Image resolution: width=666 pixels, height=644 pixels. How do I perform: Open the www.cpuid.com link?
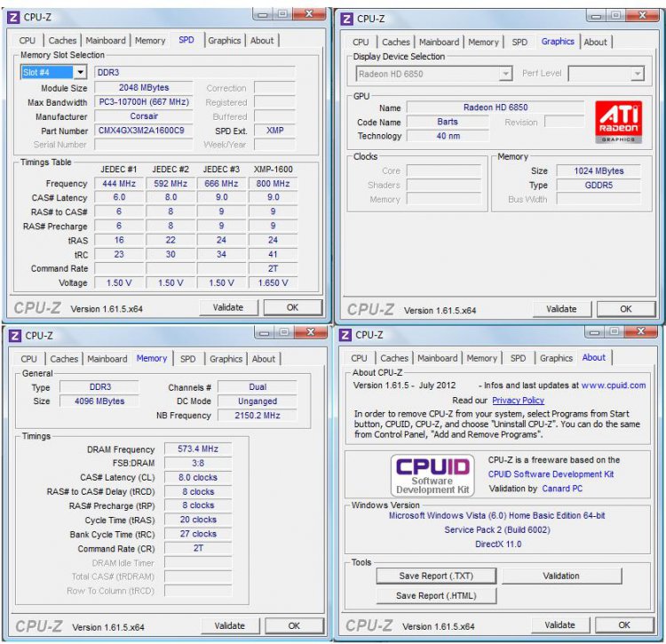point(614,386)
